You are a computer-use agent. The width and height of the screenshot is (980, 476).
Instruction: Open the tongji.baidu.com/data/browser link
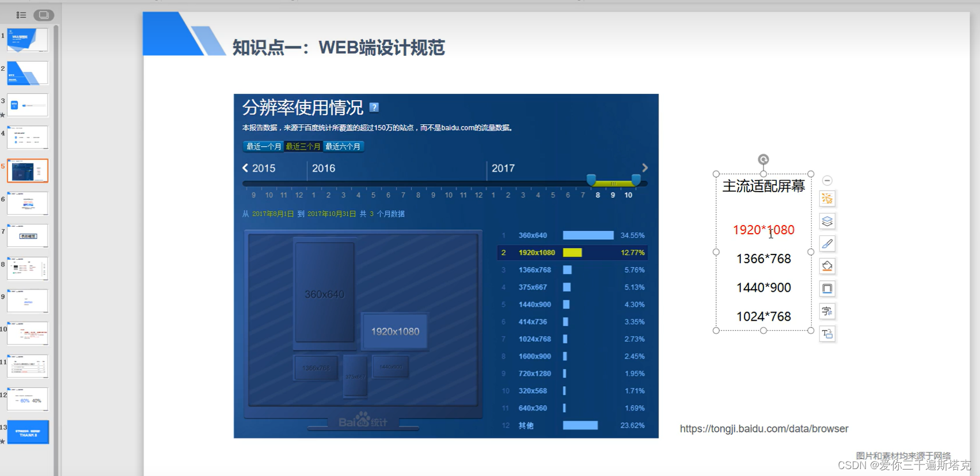point(764,429)
